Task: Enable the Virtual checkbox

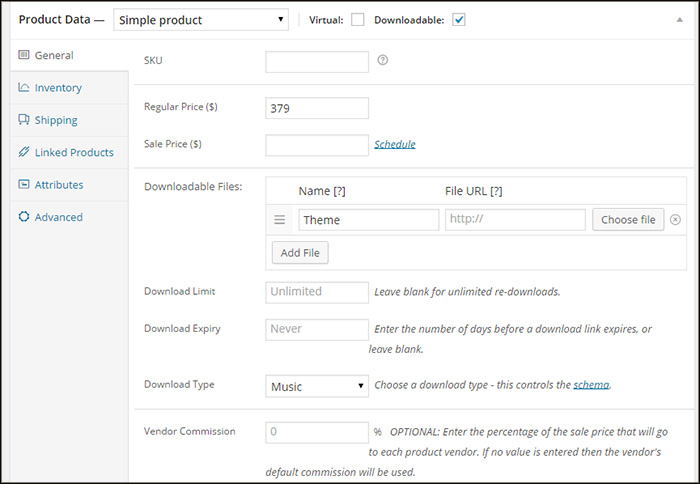Action: click(x=358, y=20)
